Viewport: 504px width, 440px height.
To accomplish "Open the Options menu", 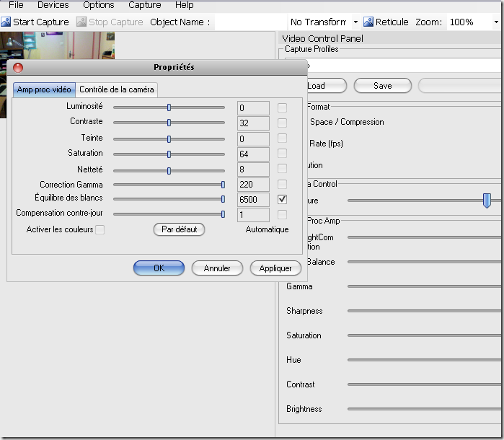I will 98,5.
